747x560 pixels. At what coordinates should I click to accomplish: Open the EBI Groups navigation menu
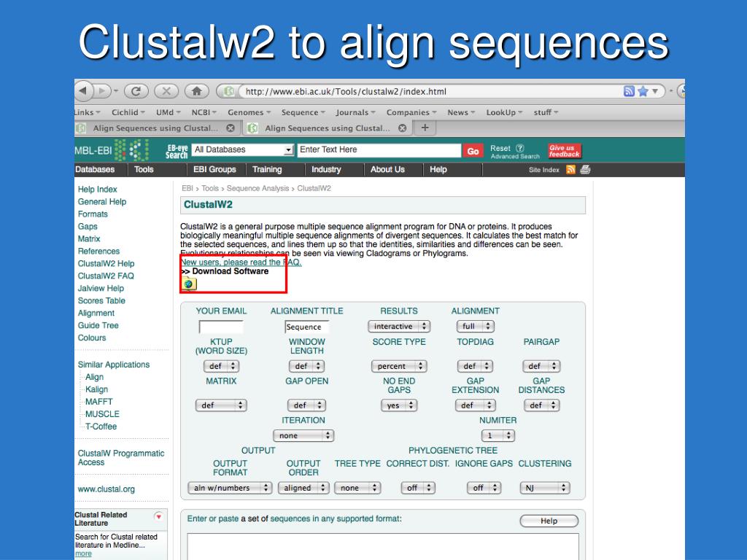coord(214,169)
